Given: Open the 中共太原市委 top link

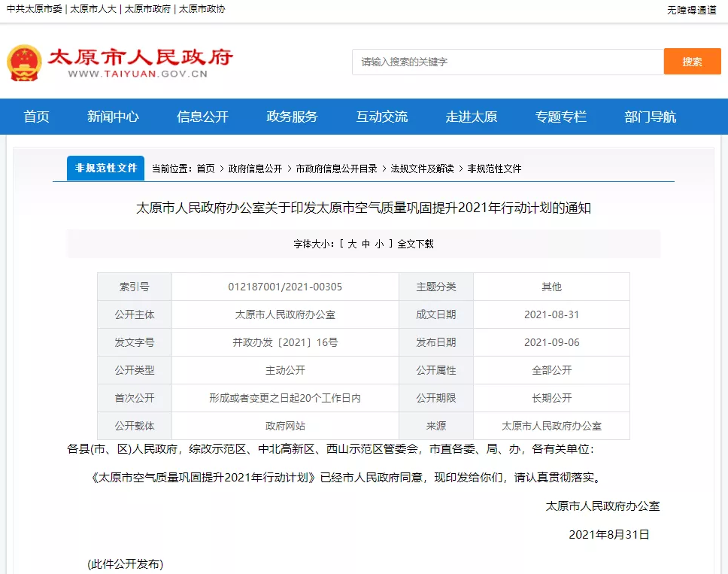Looking at the screenshot, I should point(35,9).
